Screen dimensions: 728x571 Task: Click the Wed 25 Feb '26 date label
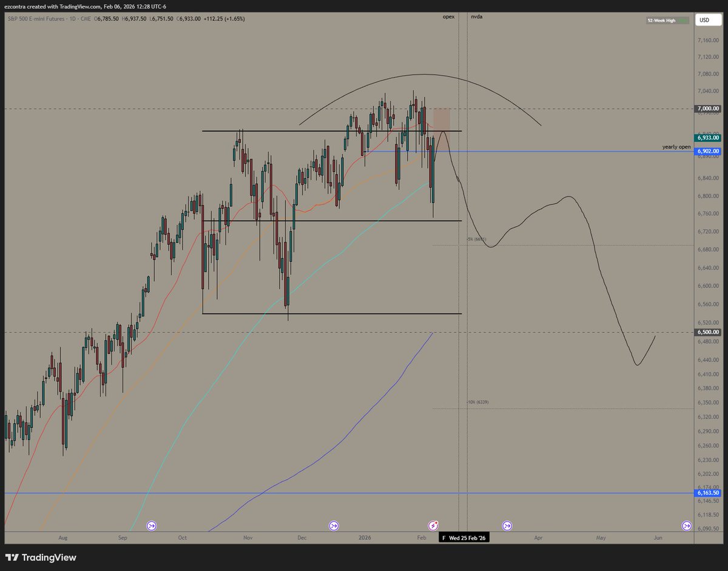click(467, 538)
